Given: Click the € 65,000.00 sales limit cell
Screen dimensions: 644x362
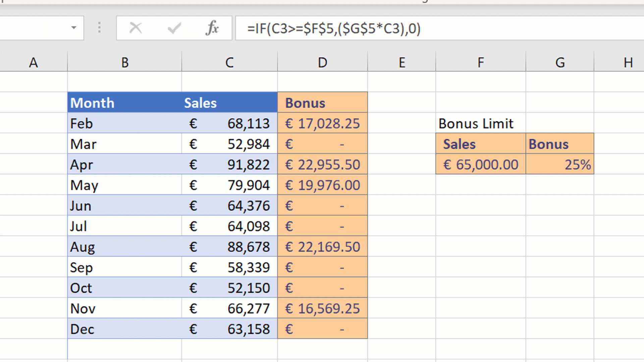Looking at the screenshot, I should pyautogui.click(x=481, y=164).
